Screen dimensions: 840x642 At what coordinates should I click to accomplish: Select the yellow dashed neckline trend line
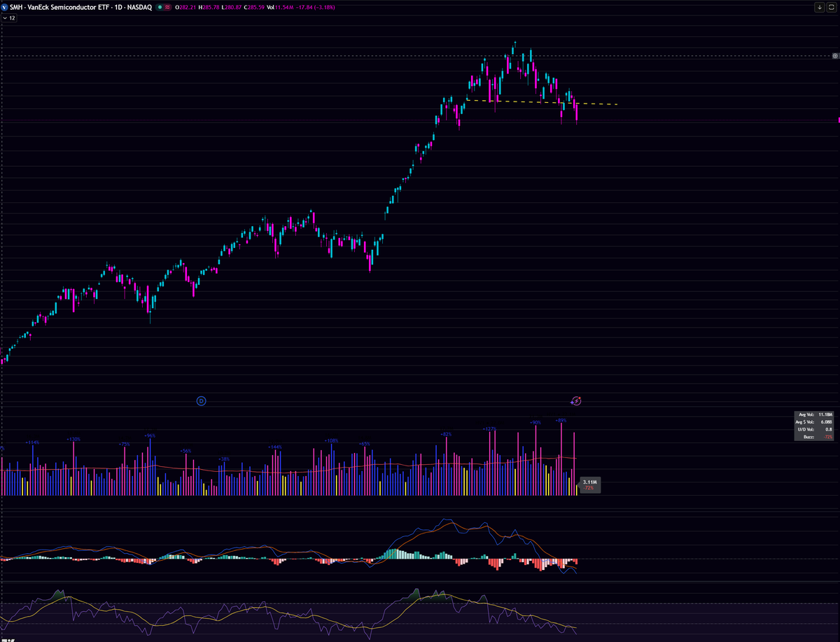[542, 102]
